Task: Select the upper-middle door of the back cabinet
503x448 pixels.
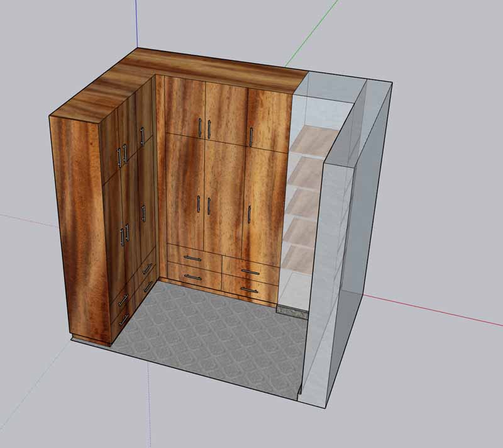Action: click(x=225, y=113)
